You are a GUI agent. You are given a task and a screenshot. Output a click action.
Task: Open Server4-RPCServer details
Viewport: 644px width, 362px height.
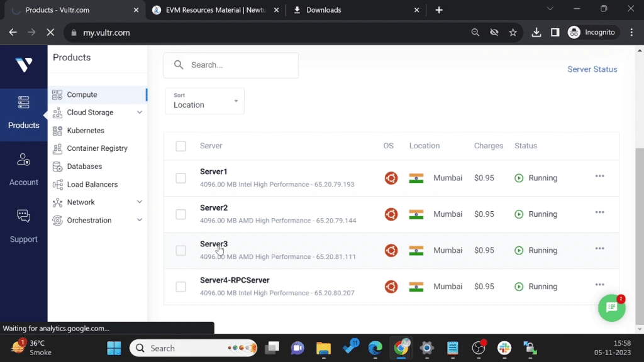(x=234, y=280)
